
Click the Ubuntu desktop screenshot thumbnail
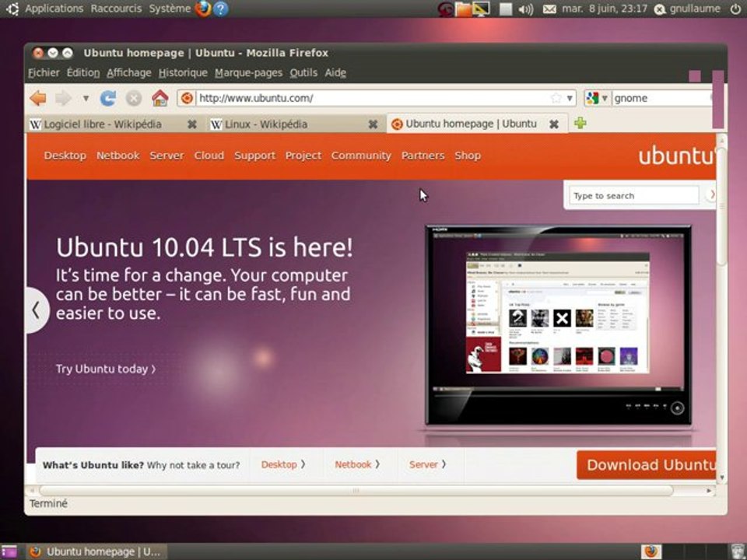tap(558, 325)
